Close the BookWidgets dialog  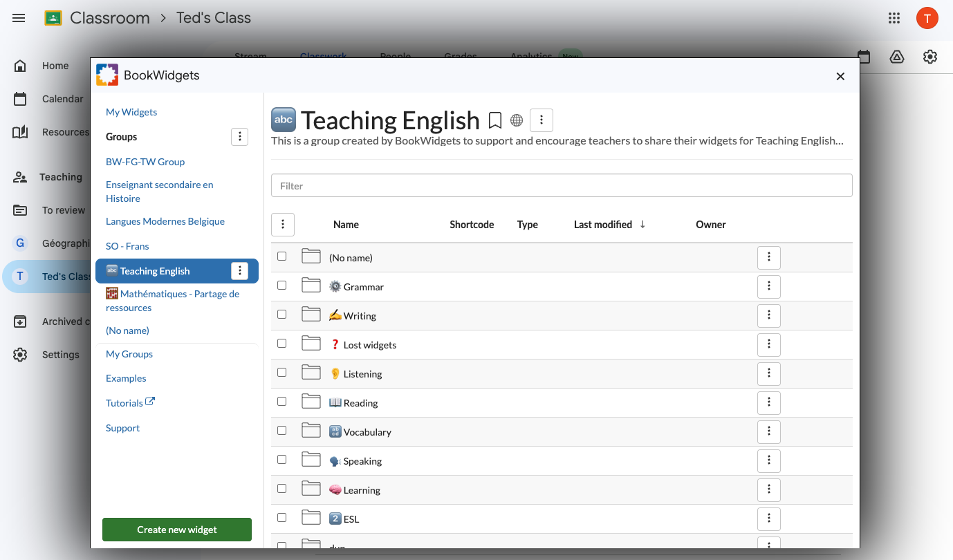click(840, 76)
